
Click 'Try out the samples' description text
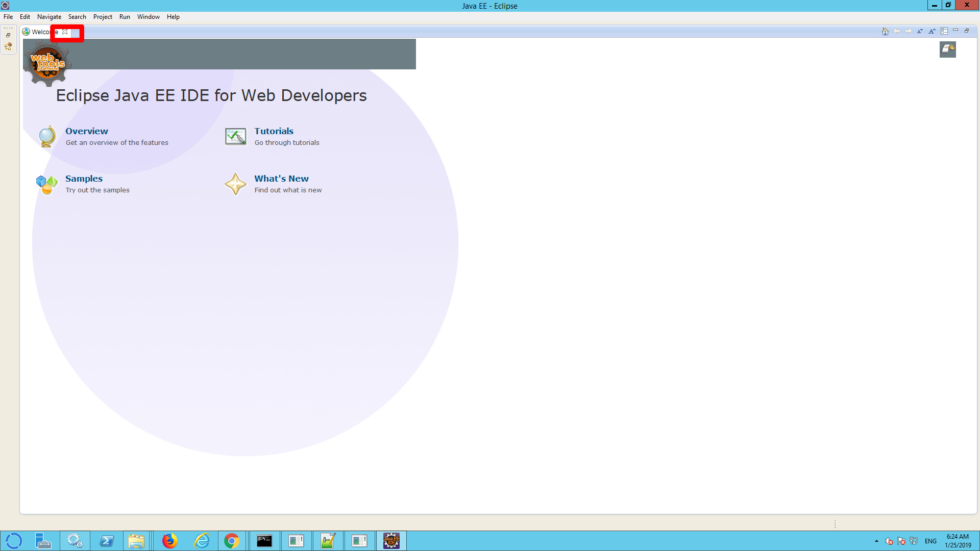[97, 190]
